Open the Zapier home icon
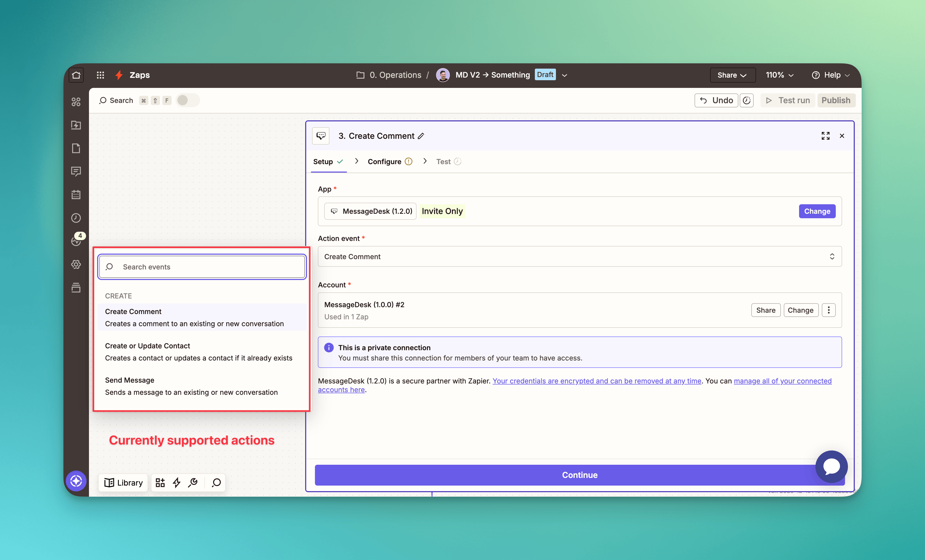Viewport: 925px width, 560px height. coord(76,75)
